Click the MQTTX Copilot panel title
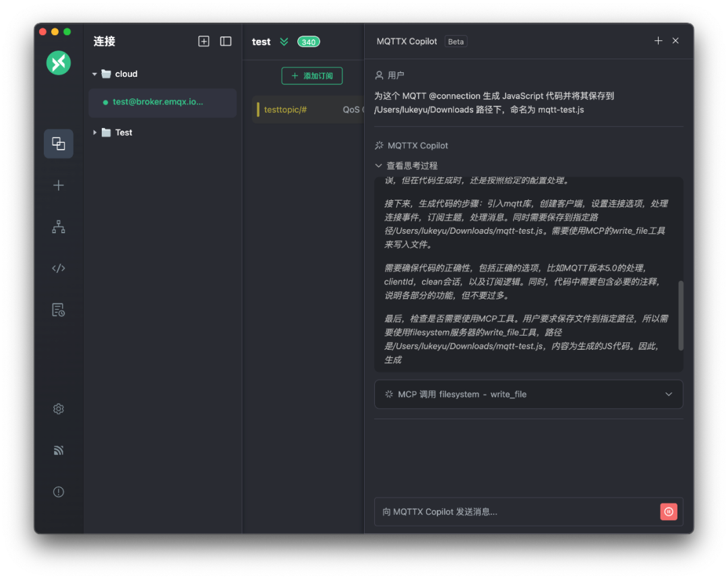 [406, 41]
